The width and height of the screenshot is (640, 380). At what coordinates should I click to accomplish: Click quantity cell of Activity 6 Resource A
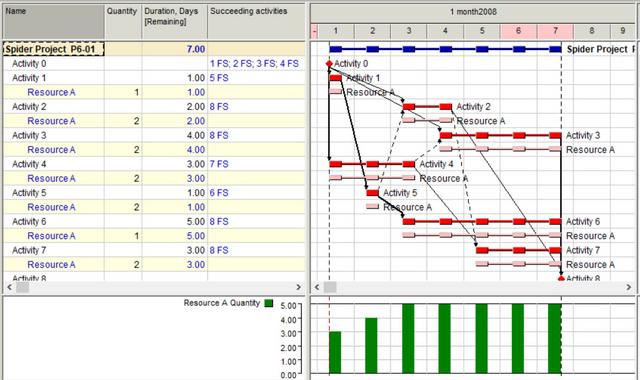pos(123,236)
